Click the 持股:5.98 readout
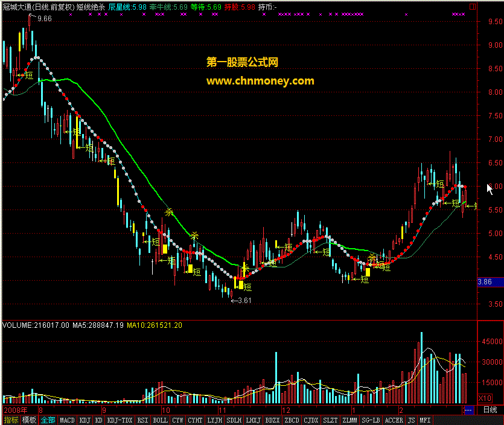This screenshot has height=425, width=504. [x=240, y=7]
